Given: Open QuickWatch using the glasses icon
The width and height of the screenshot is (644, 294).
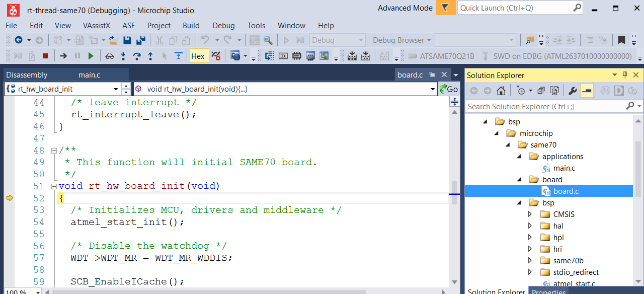Looking at the screenshot, I should [x=109, y=56].
